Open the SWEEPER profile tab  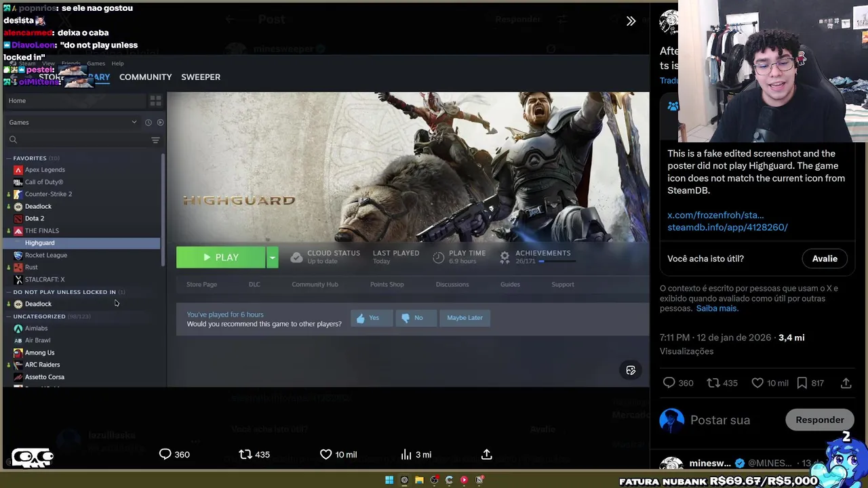click(201, 77)
